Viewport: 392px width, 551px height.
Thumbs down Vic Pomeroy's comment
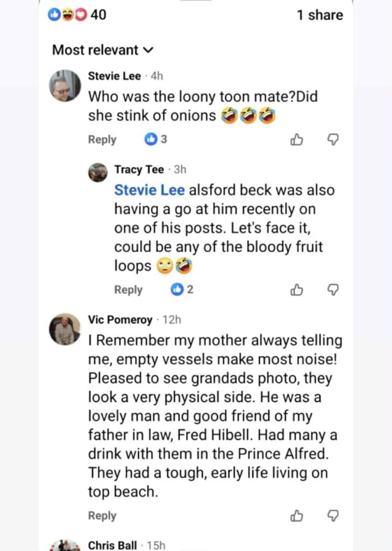tap(333, 516)
